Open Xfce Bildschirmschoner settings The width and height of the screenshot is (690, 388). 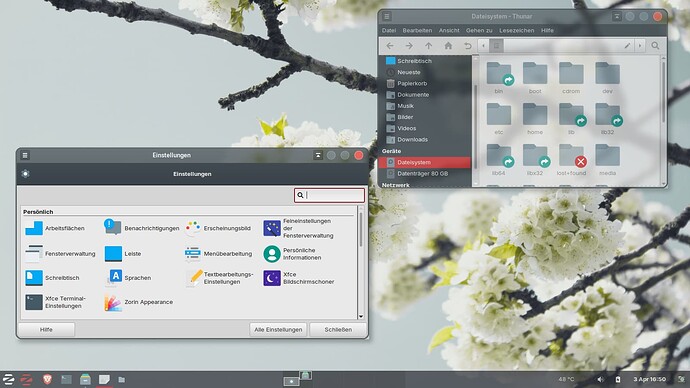(x=299, y=278)
